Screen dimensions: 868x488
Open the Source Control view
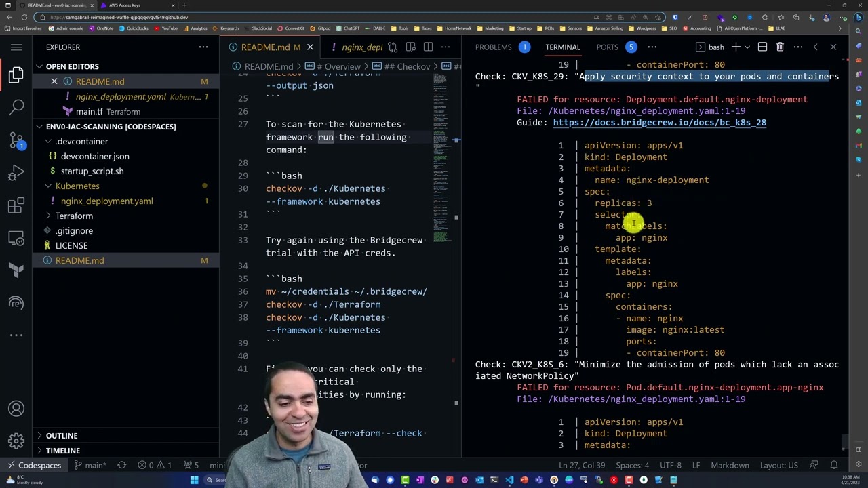tap(16, 140)
